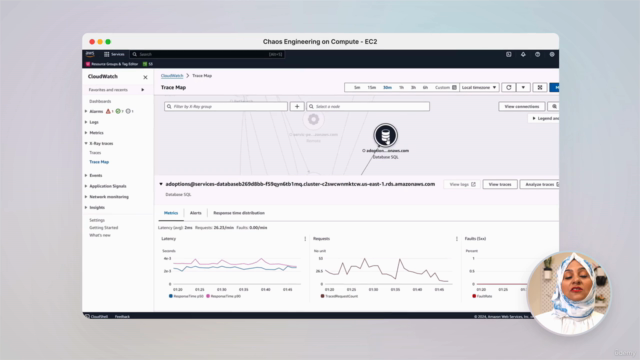Open the AWS Services grid menu
640x360 pixels.
114,54
